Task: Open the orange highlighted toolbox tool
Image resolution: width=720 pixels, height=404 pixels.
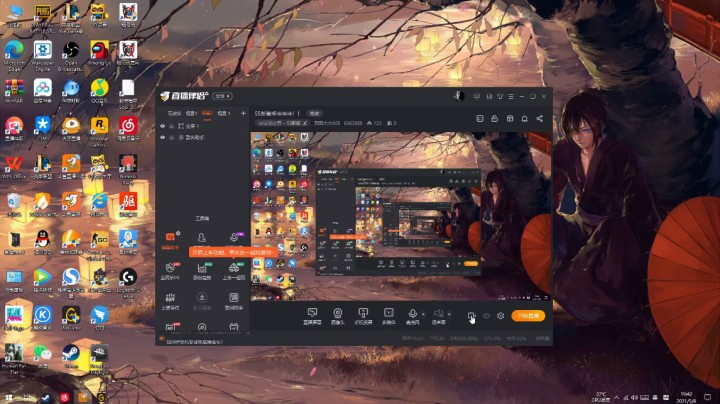Action: coord(170,240)
